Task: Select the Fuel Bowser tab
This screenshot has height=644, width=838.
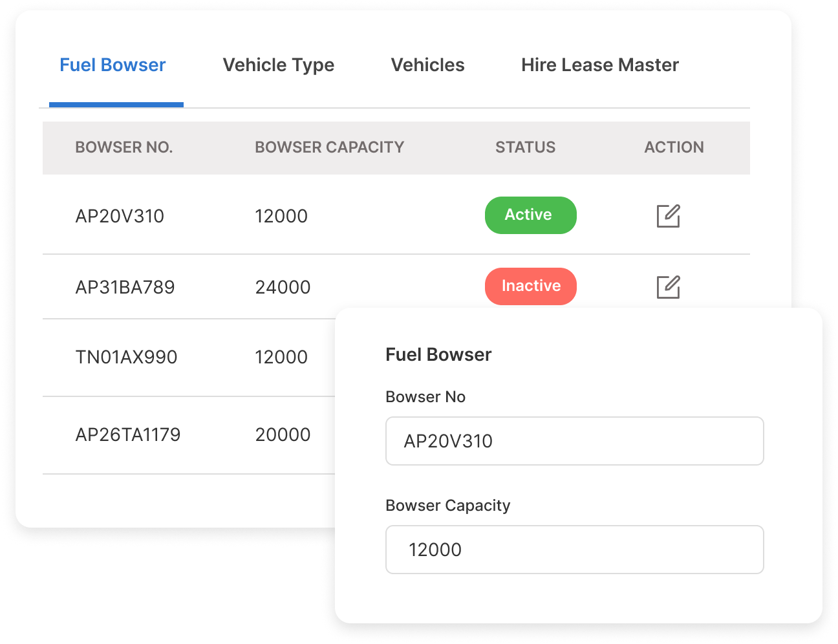Action: point(113,65)
